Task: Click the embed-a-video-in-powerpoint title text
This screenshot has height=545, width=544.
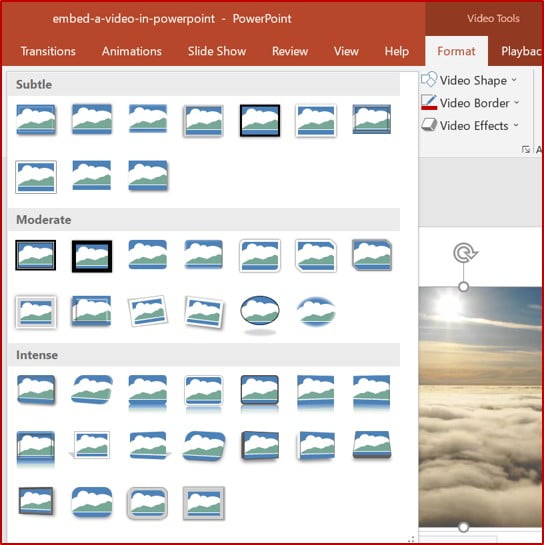Action: [x=133, y=19]
